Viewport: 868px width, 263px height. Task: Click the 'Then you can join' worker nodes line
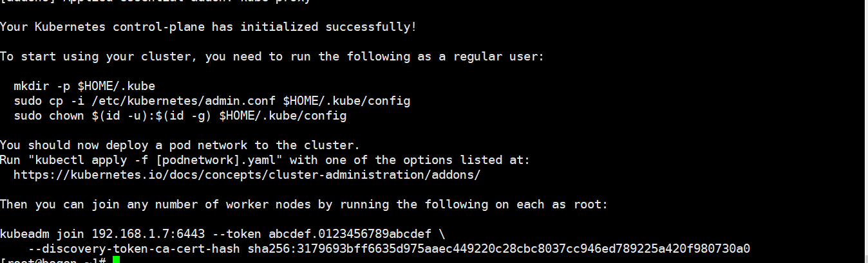click(x=303, y=204)
